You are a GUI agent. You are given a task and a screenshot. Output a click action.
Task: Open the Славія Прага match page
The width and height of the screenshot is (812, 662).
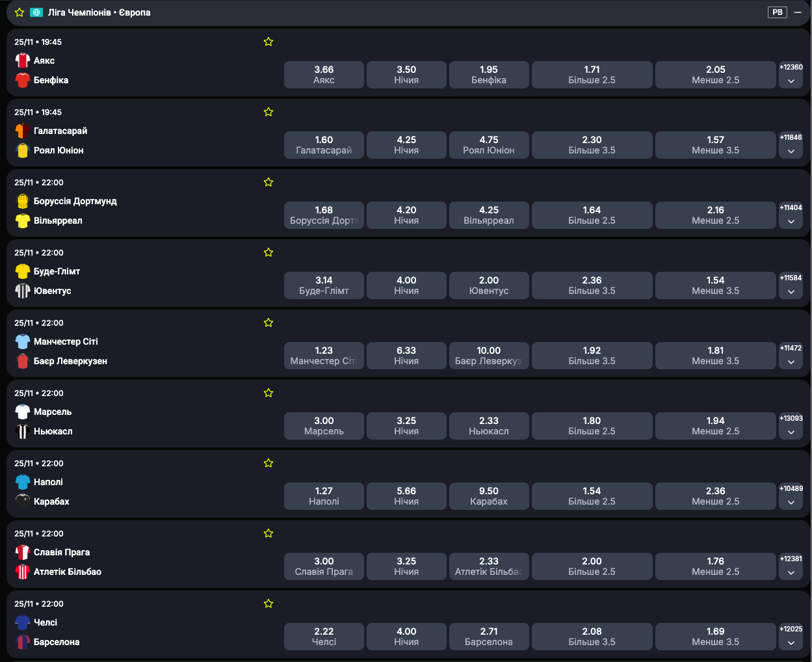point(62,552)
